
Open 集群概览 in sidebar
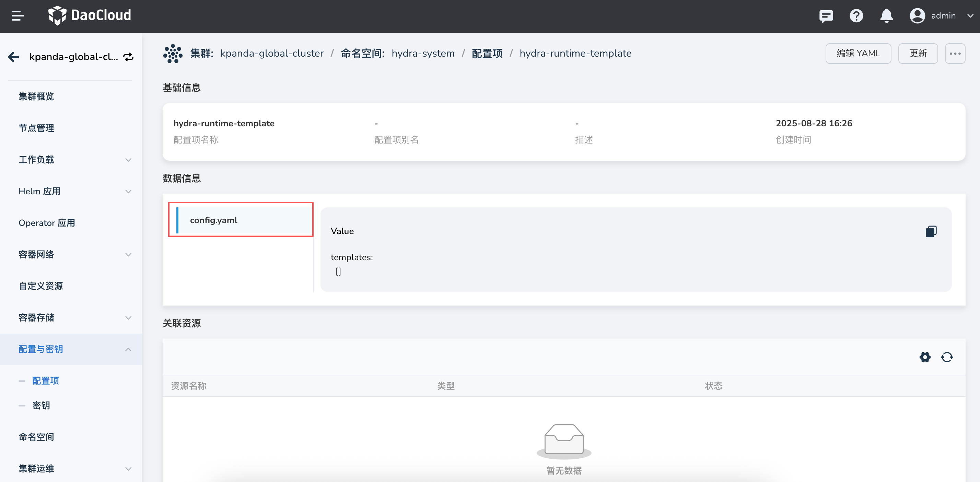[36, 96]
